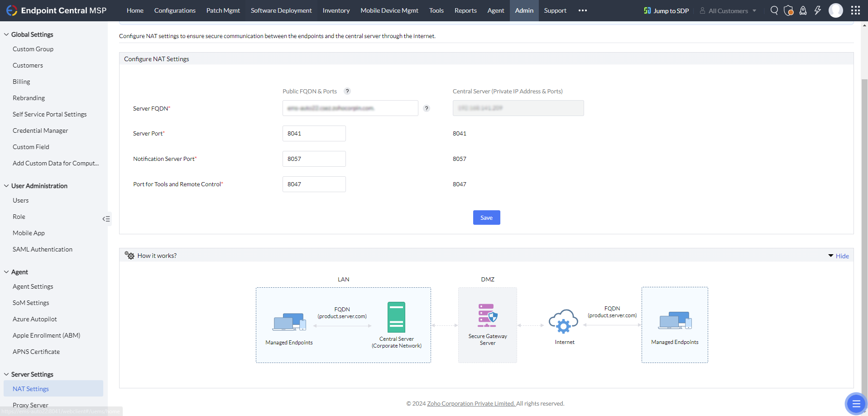
Task: Focus the Notification Server Port field
Action: click(314, 159)
